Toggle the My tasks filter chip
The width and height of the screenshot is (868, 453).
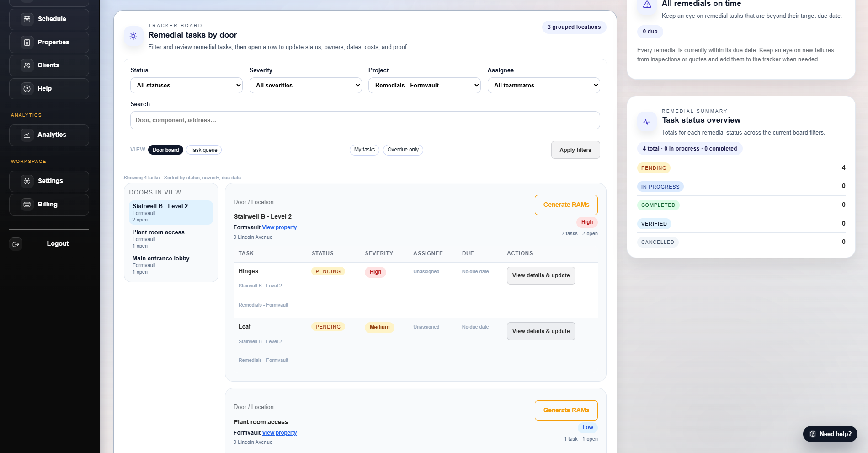[364, 150]
